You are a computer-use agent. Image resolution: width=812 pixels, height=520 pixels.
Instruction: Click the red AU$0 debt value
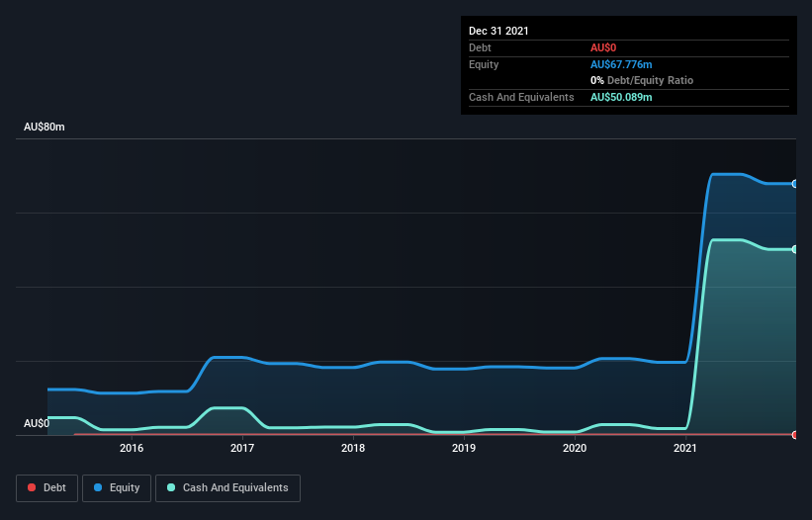(x=603, y=47)
